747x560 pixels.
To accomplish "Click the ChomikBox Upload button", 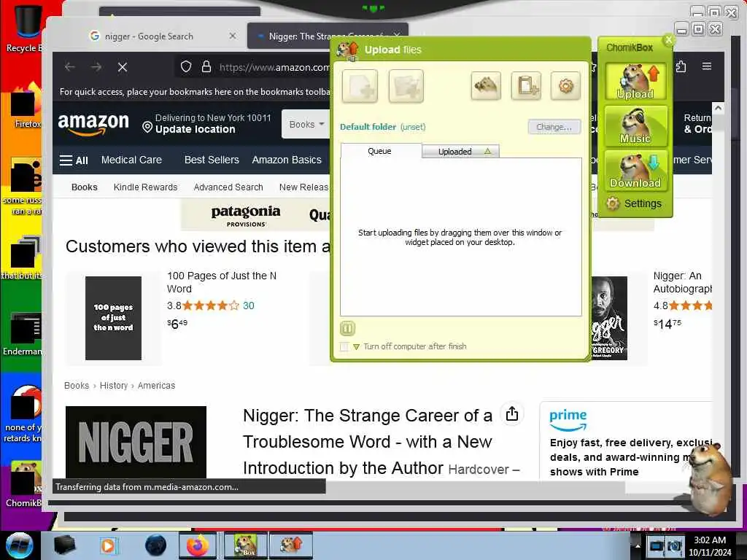I will tap(635, 82).
